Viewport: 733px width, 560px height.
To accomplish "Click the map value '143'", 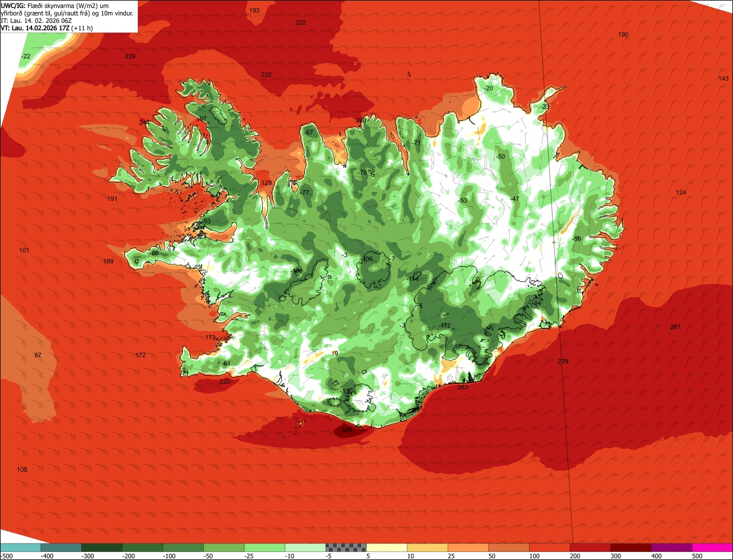I will pos(723,78).
